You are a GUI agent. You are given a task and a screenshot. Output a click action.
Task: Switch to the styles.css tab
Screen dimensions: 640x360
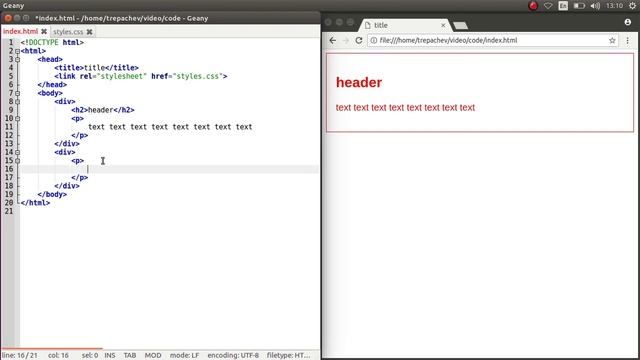click(x=68, y=31)
